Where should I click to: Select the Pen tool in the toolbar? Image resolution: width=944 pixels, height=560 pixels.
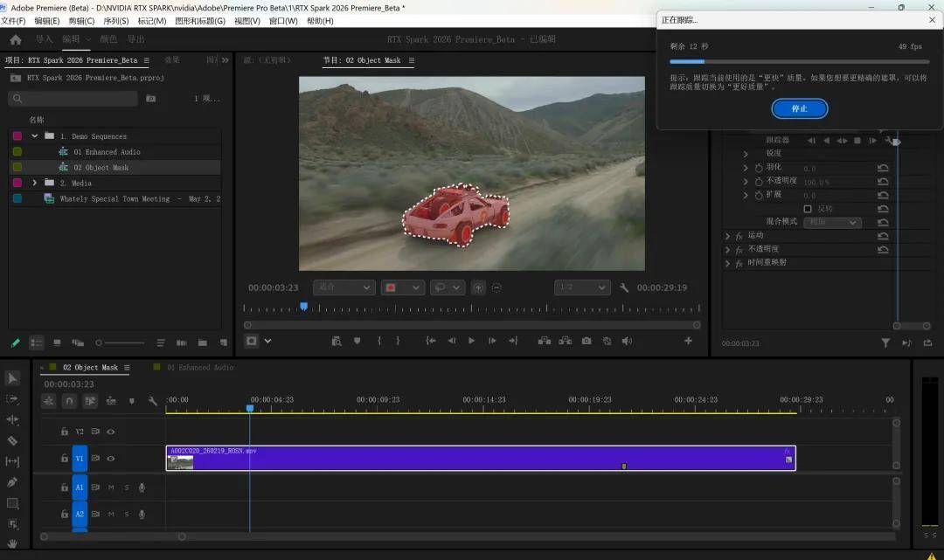12,482
